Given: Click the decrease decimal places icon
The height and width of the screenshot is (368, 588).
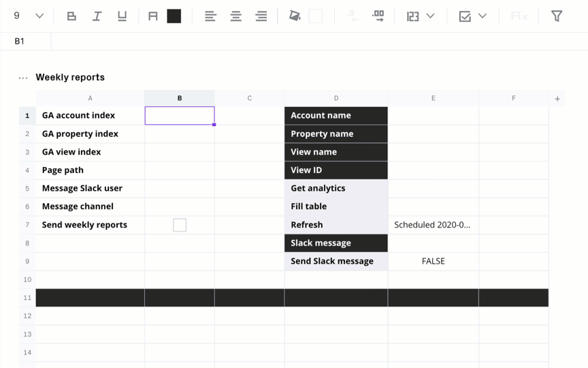Looking at the screenshot, I should point(353,16).
